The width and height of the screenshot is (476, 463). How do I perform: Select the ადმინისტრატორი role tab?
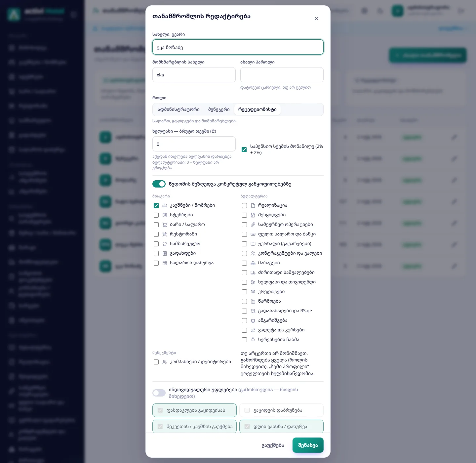pos(178,109)
